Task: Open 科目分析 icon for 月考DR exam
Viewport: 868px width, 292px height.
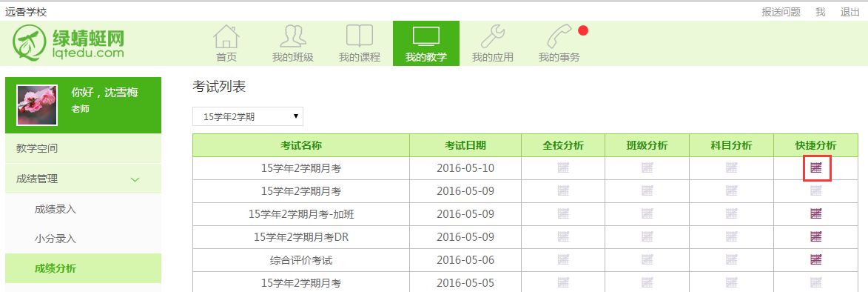Action: (731, 236)
